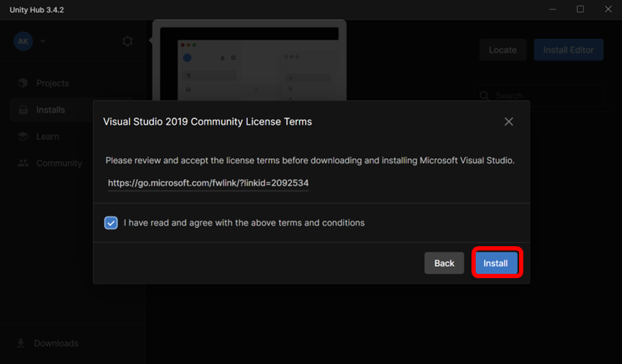Screen dimensions: 622x364
Task: Click the Back button in the dialog
Action: click(x=444, y=263)
